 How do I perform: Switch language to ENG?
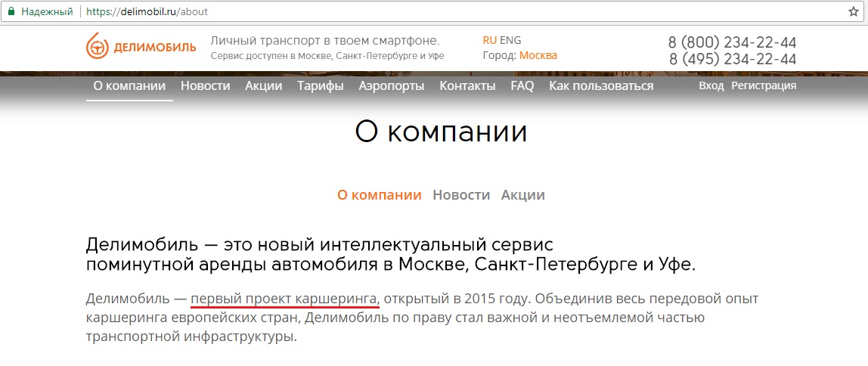[x=510, y=40]
